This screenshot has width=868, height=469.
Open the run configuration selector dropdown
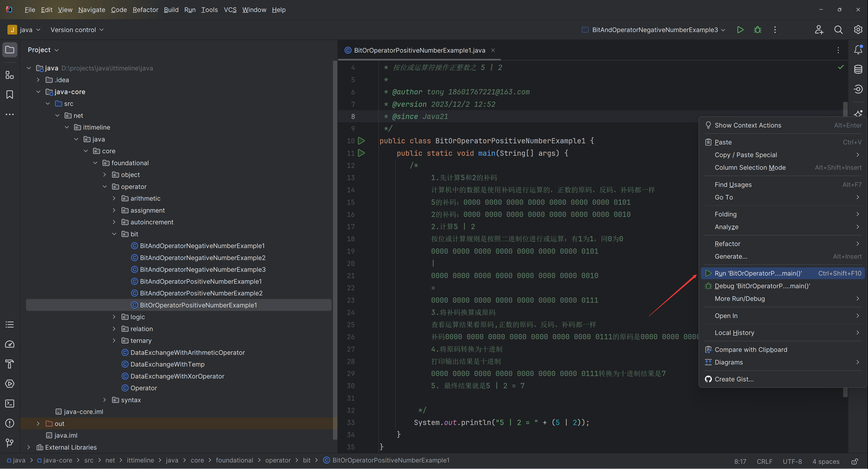[654, 30]
